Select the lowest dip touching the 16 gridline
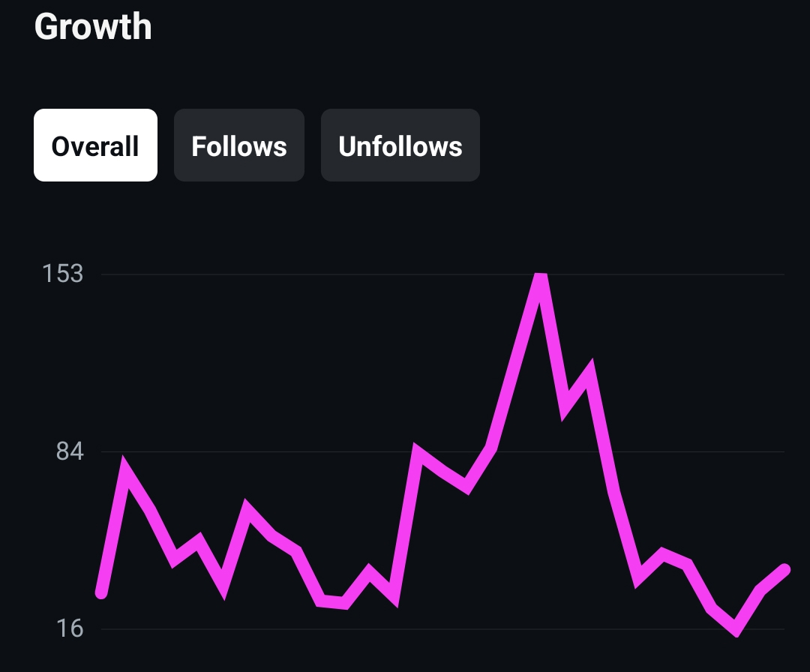The width and height of the screenshot is (810, 672). [x=736, y=628]
